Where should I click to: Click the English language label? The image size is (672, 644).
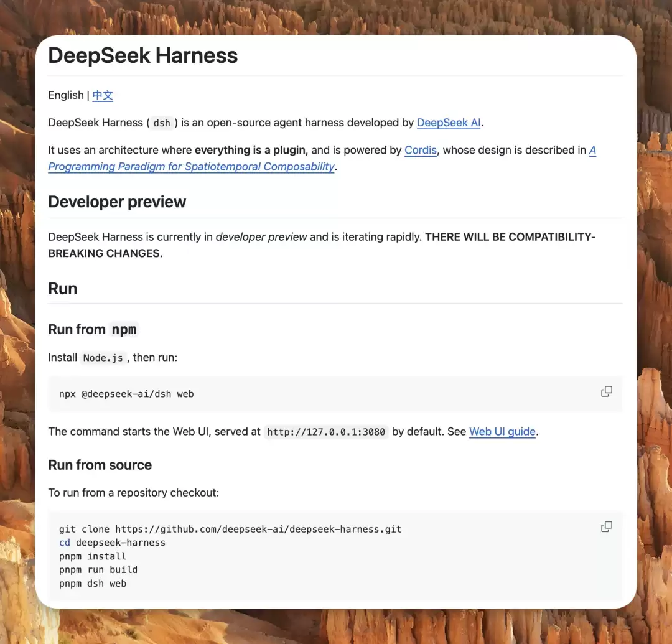pyautogui.click(x=66, y=95)
